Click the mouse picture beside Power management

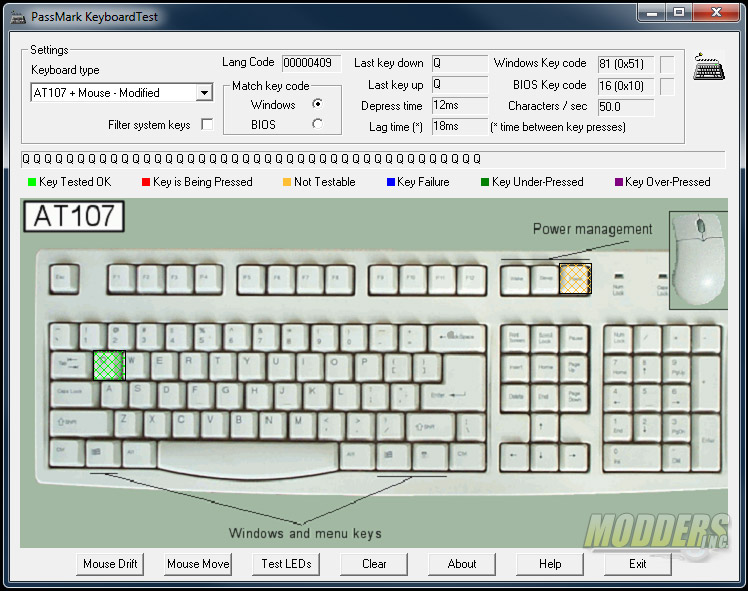[x=698, y=260]
